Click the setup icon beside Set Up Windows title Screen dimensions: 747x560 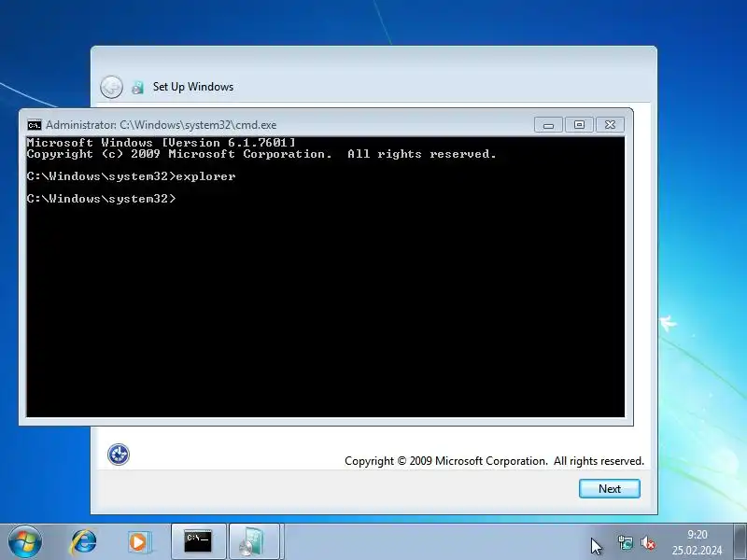(x=137, y=87)
